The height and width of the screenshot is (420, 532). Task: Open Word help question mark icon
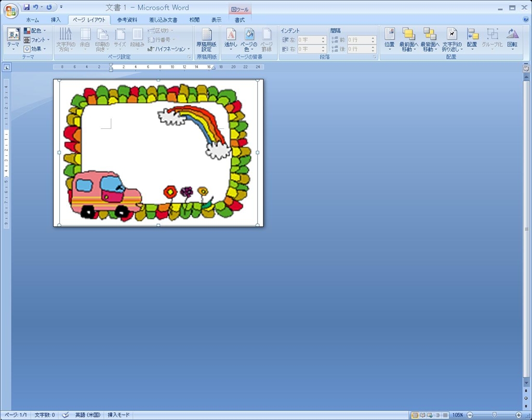click(526, 20)
